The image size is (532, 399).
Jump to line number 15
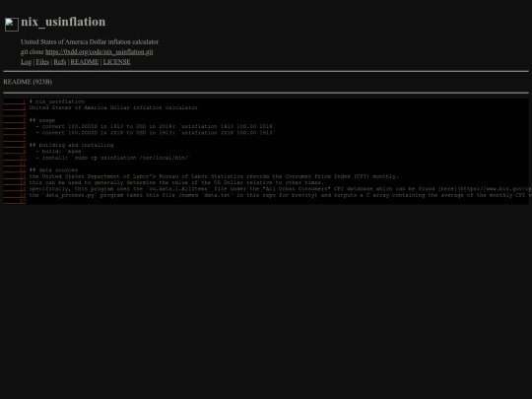(x=15, y=189)
